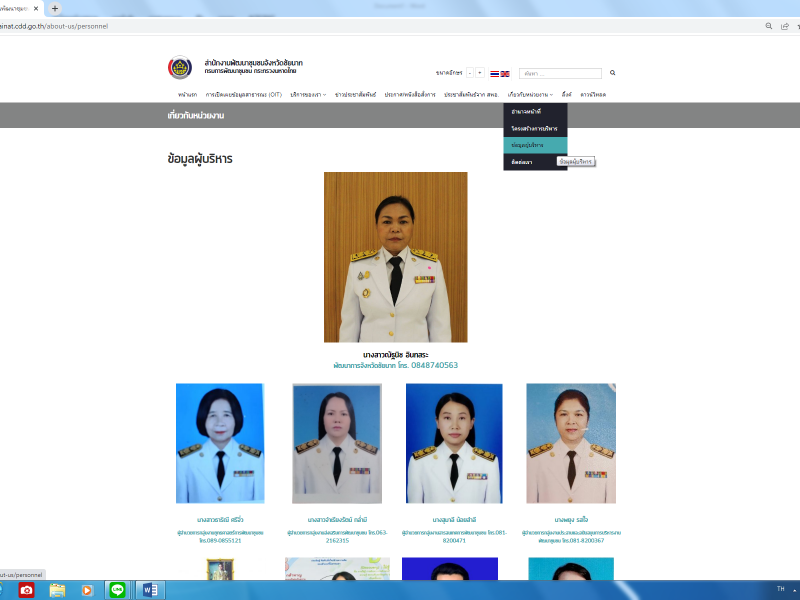Open LINE from the taskbar
The width and height of the screenshot is (800, 600).
click(x=117, y=590)
